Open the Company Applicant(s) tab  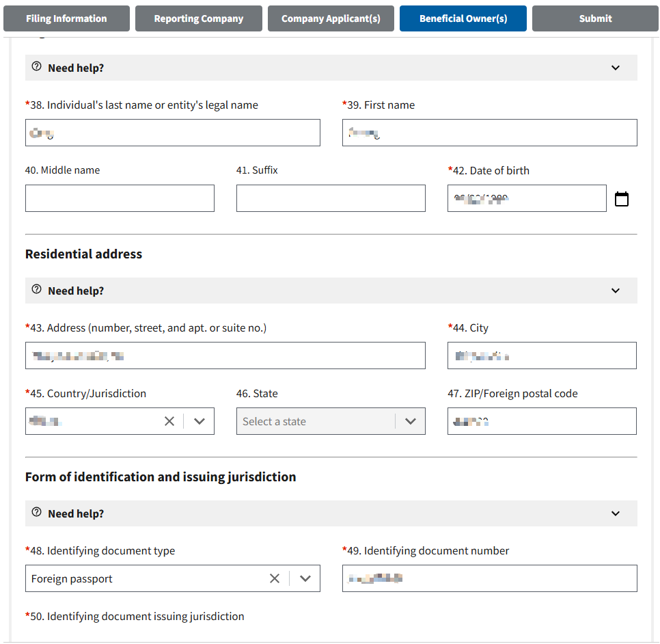(x=331, y=18)
